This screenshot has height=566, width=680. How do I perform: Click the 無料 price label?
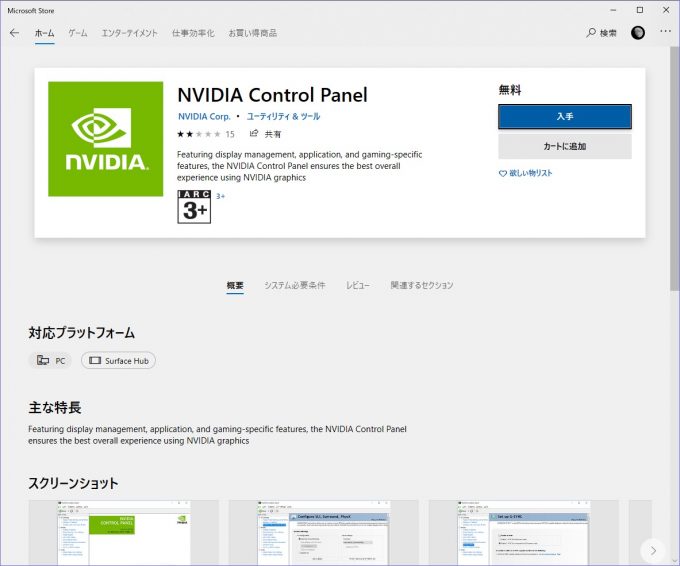(510, 90)
